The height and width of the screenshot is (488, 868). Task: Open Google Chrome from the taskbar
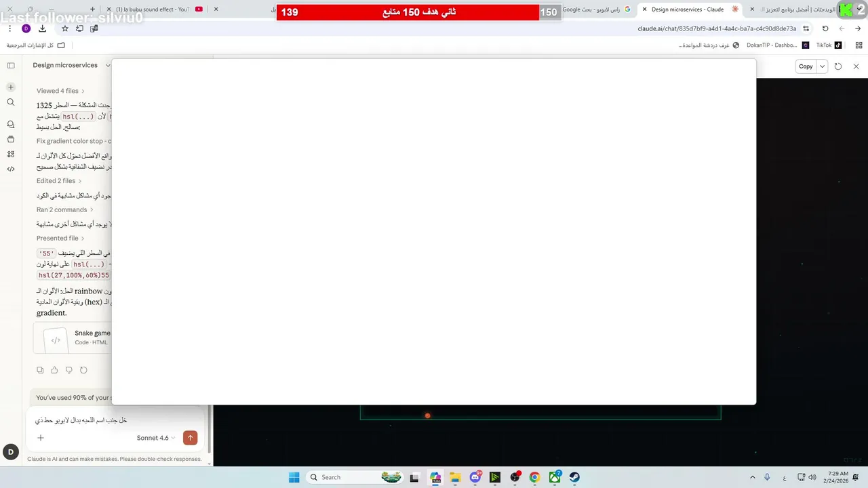(534, 477)
